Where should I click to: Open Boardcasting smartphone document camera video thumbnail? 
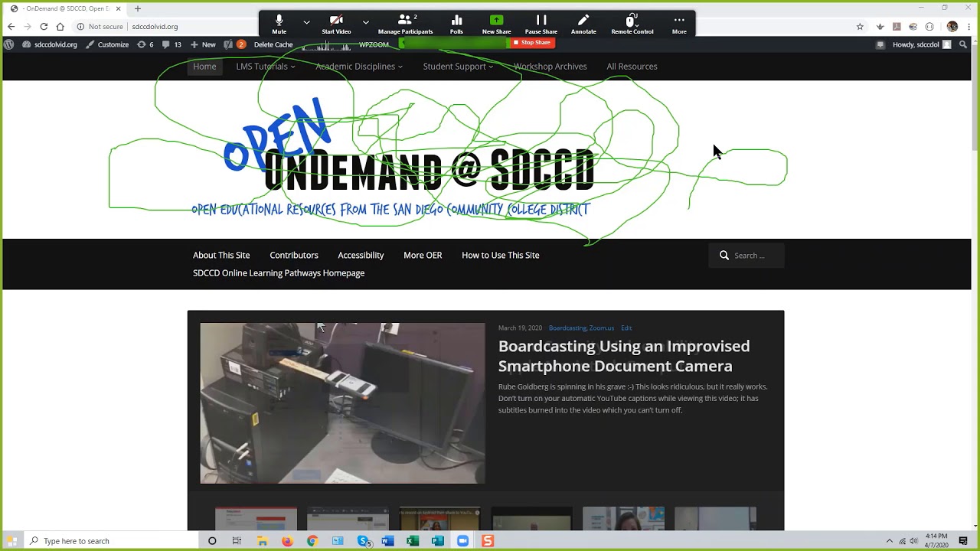point(342,403)
